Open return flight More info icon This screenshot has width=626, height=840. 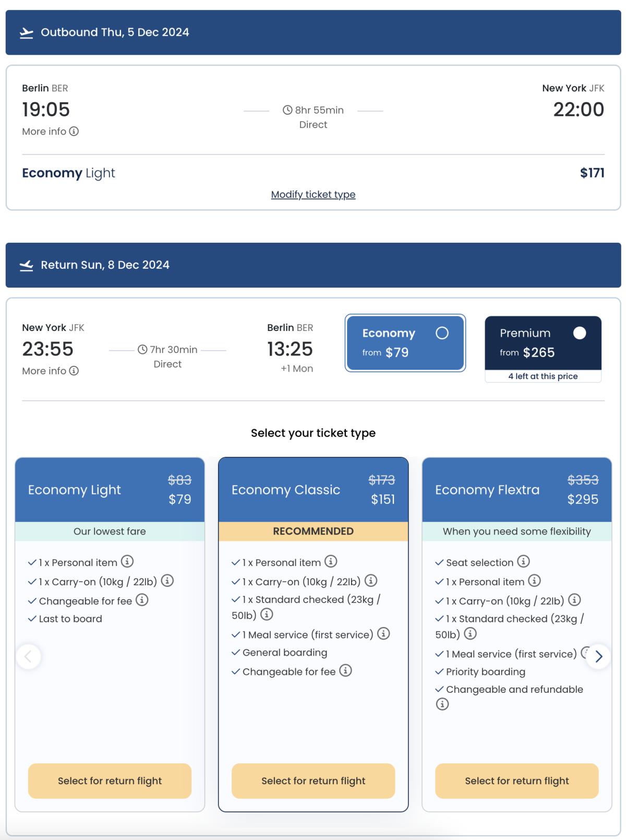click(74, 371)
